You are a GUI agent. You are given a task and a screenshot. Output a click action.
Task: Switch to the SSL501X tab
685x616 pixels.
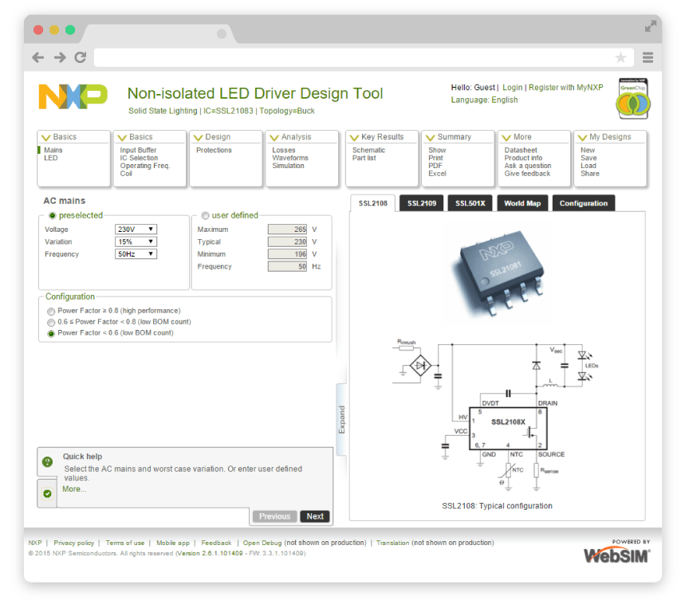[470, 203]
